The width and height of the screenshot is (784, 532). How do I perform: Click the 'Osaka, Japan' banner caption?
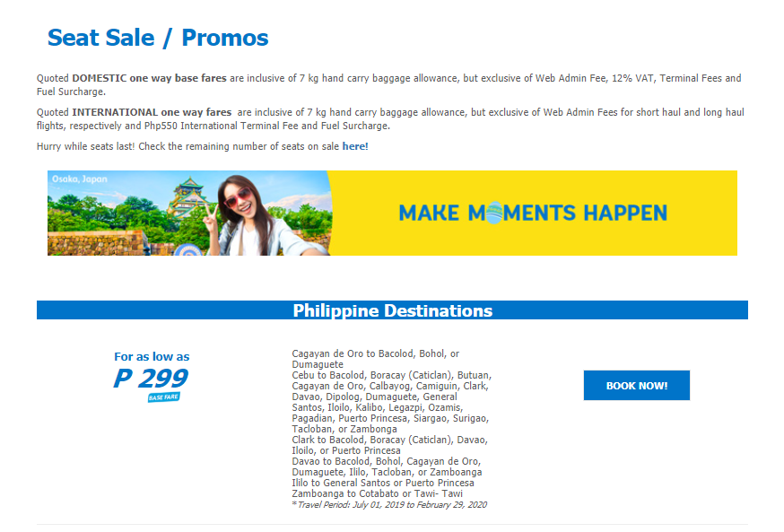80,179
